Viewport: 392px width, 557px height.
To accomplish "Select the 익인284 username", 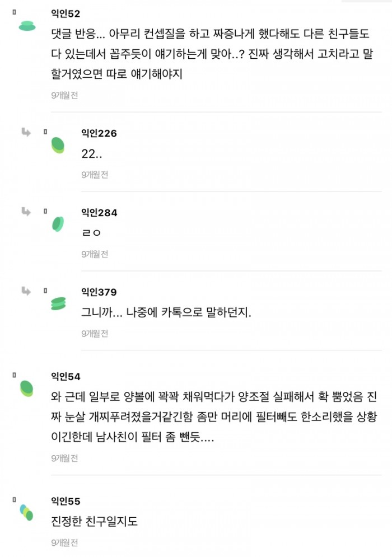I will [x=99, y=213].
